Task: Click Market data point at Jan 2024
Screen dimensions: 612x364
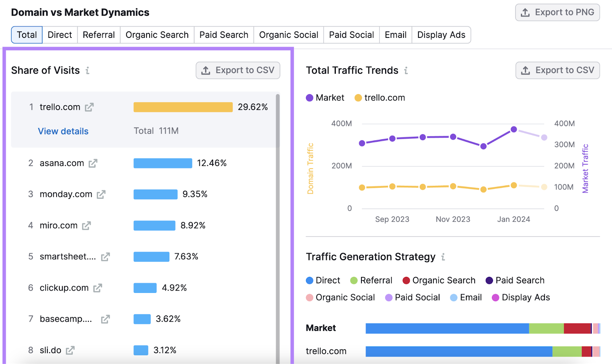Action: coord(514,129)
